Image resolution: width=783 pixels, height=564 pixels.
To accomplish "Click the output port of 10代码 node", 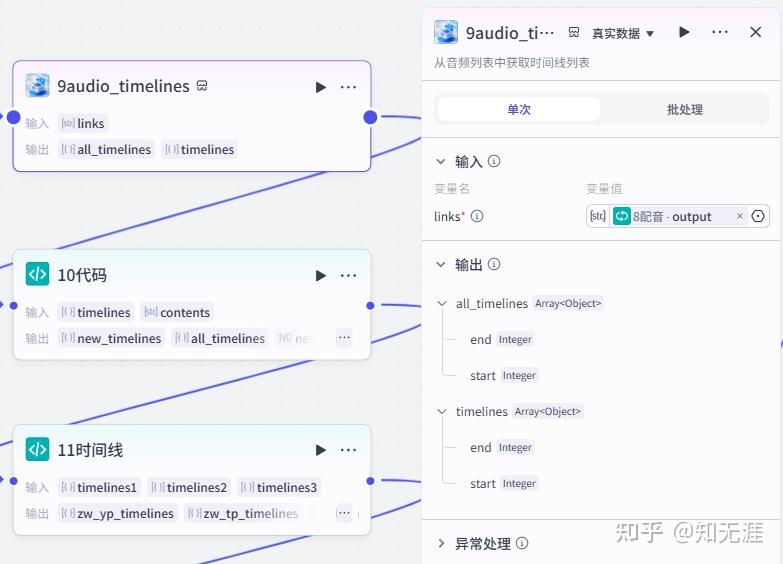I will (370, 305).
